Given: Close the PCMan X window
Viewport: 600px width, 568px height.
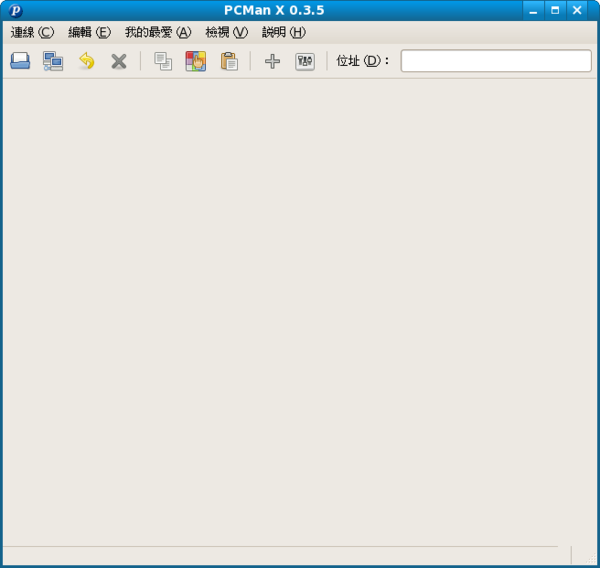Looking at the screenshot, I should (x=577, y=10).
